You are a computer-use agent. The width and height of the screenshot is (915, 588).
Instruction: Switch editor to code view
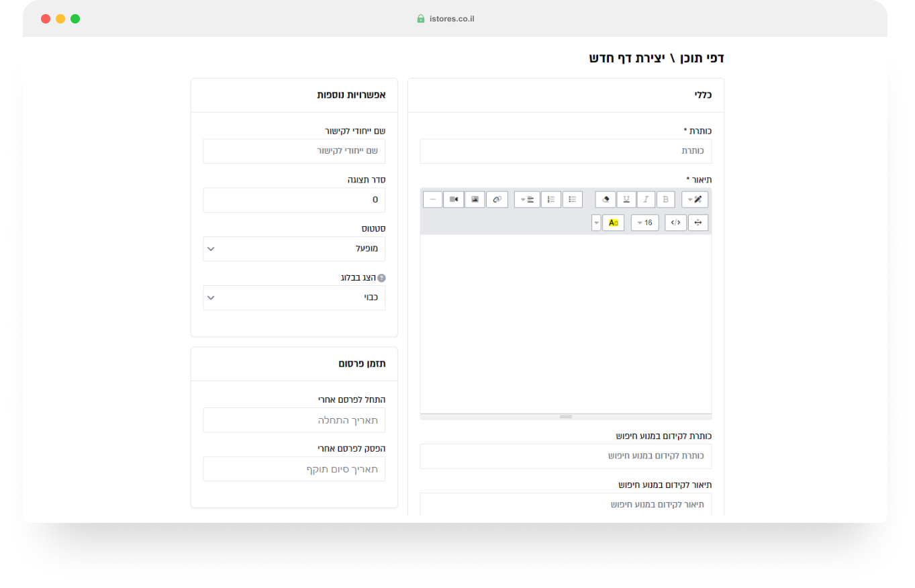tap(676, 223)
